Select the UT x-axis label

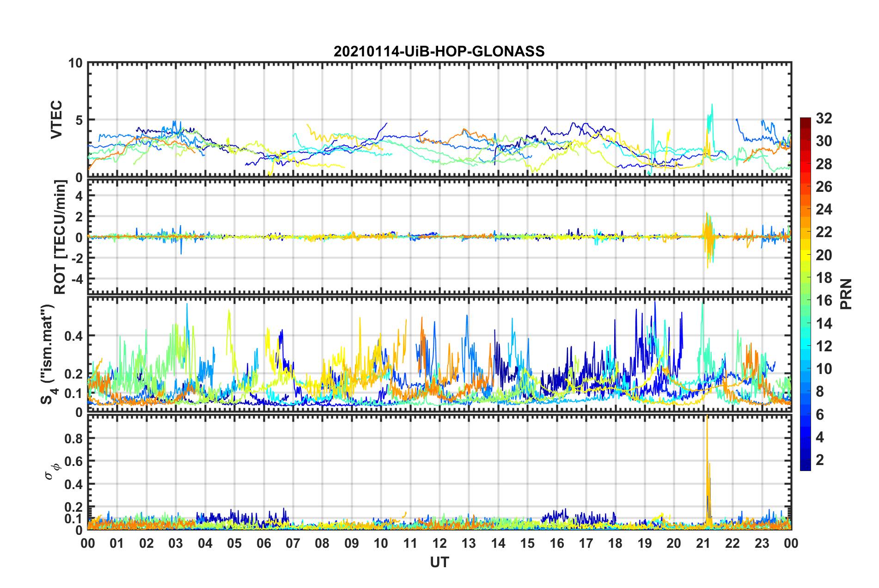tap(439, 562)
